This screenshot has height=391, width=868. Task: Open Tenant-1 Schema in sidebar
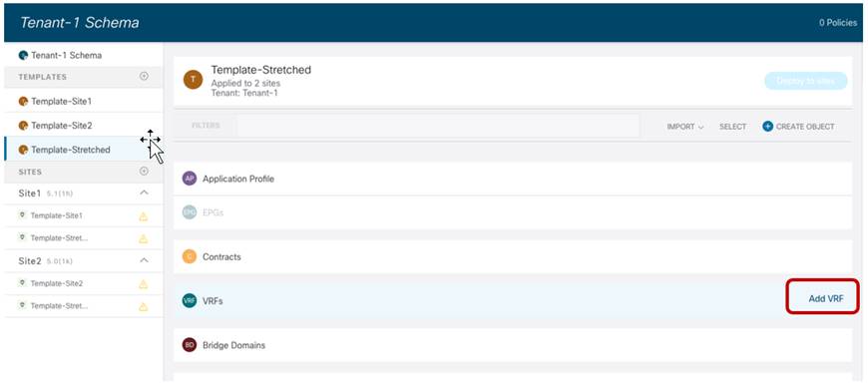(66, 55)
